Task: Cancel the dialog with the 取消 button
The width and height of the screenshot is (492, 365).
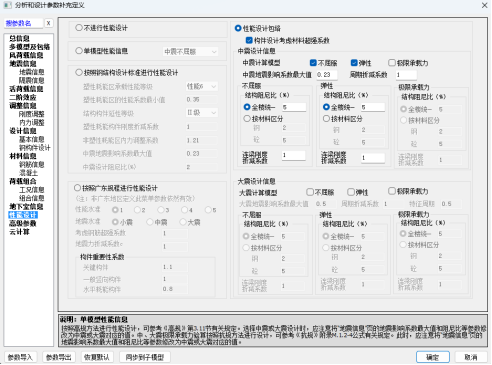Action: (x=471, y=357)
